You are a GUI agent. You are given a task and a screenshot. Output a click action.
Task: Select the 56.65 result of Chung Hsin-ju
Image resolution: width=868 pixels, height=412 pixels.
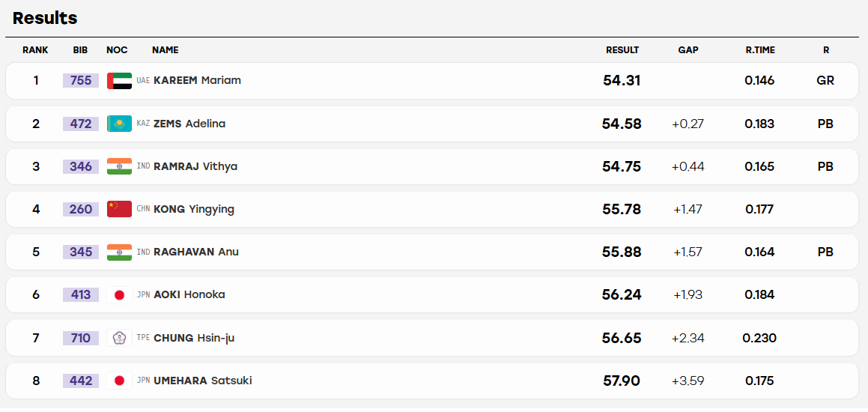point(622,338)
